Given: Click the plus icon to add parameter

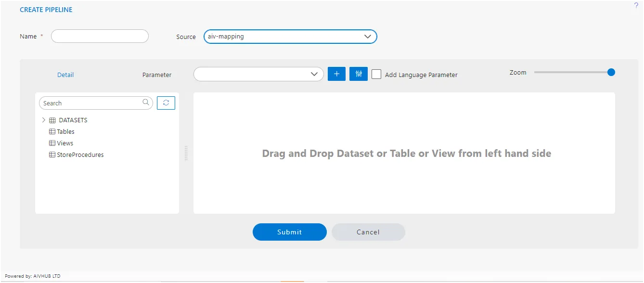Looking at the screenshot, I should (336, 74).
